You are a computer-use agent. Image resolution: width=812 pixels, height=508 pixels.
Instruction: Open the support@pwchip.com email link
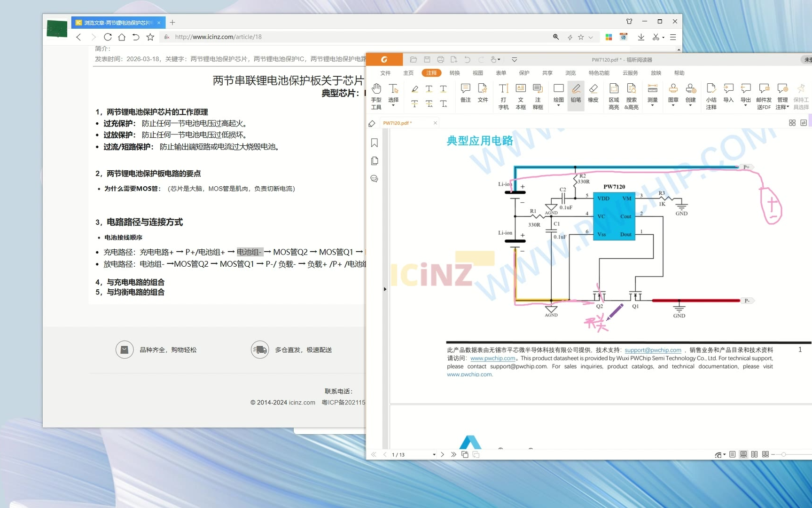[x=653, y=350]
